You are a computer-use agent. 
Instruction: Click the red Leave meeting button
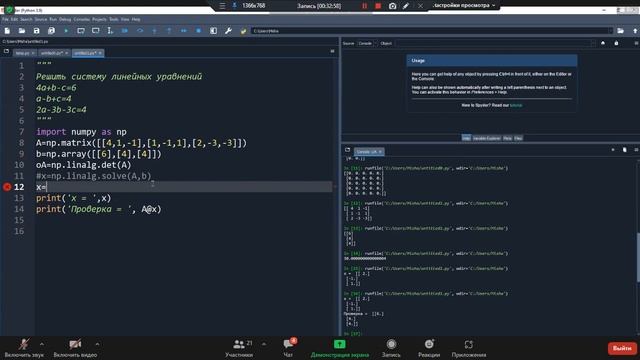pyautogui.click(x=622, y=348)
